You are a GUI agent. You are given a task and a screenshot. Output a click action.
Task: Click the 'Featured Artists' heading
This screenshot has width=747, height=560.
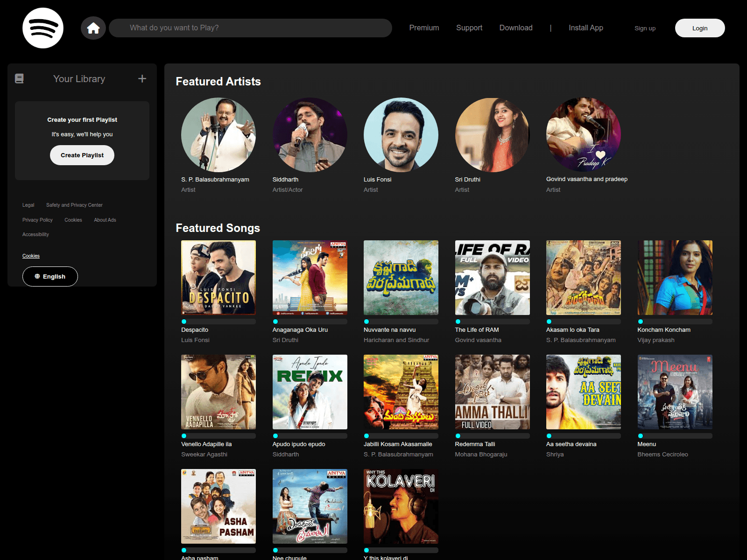pos(218,82)
